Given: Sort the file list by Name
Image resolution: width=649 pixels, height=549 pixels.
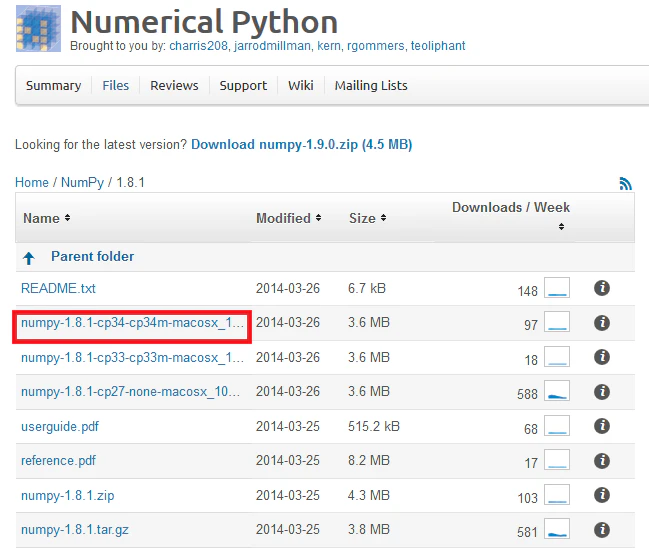Looking at the screenshot, I should 46,218.
